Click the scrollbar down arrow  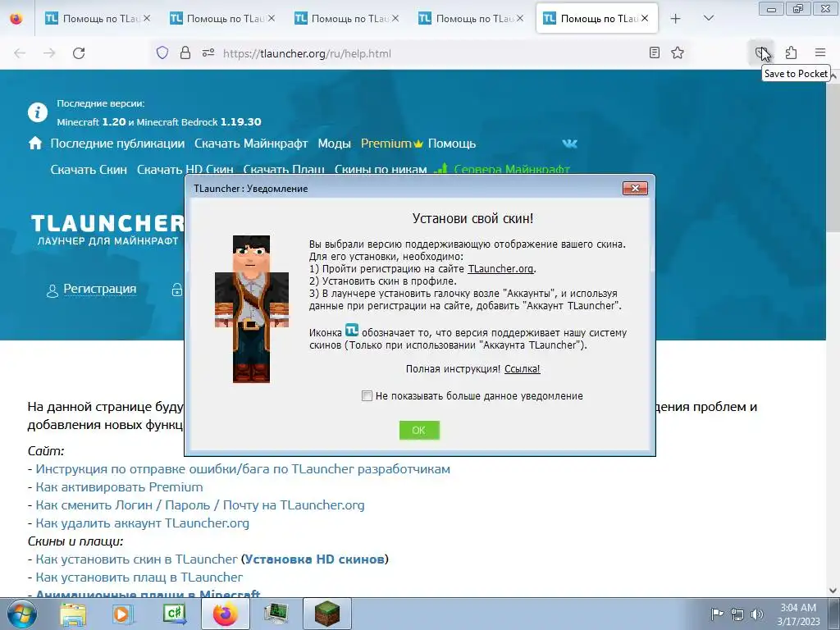(833, 591)
